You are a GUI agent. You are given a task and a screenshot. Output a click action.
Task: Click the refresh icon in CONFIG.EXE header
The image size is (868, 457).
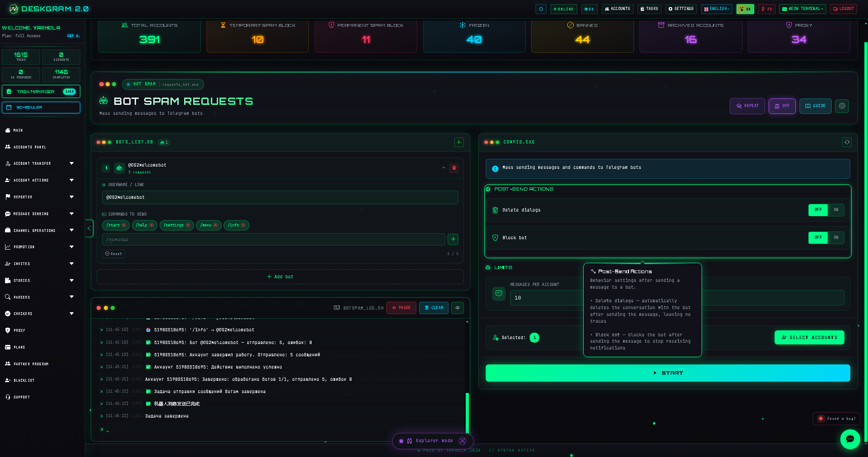click(x=847, y=142)
